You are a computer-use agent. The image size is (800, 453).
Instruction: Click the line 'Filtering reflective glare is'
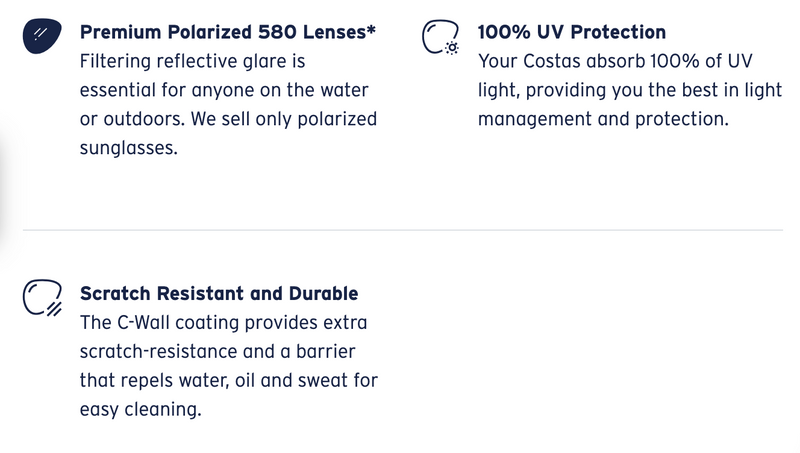192,61
